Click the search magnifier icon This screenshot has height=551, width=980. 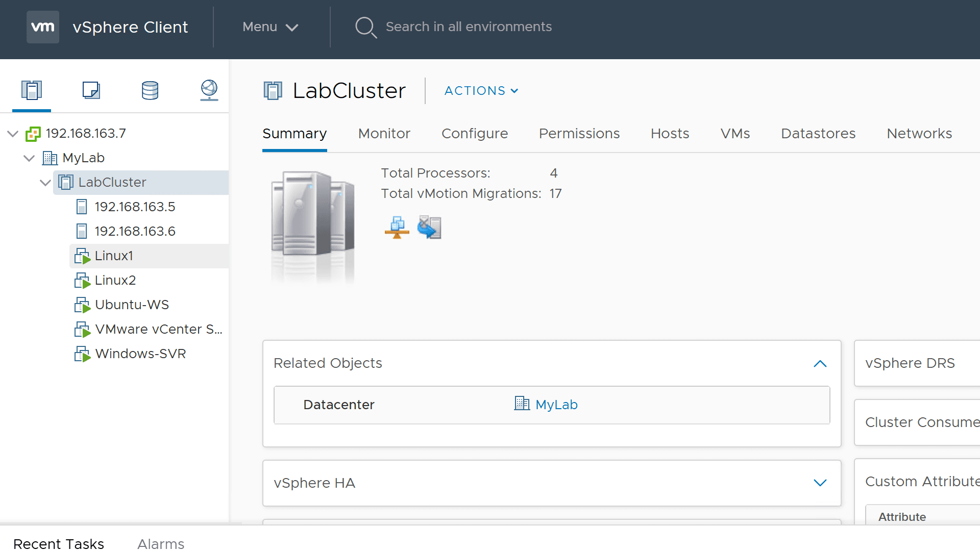(365, 27)
